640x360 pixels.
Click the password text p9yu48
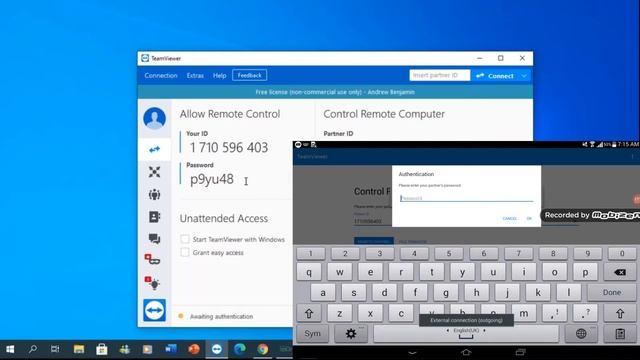point(212,179)
